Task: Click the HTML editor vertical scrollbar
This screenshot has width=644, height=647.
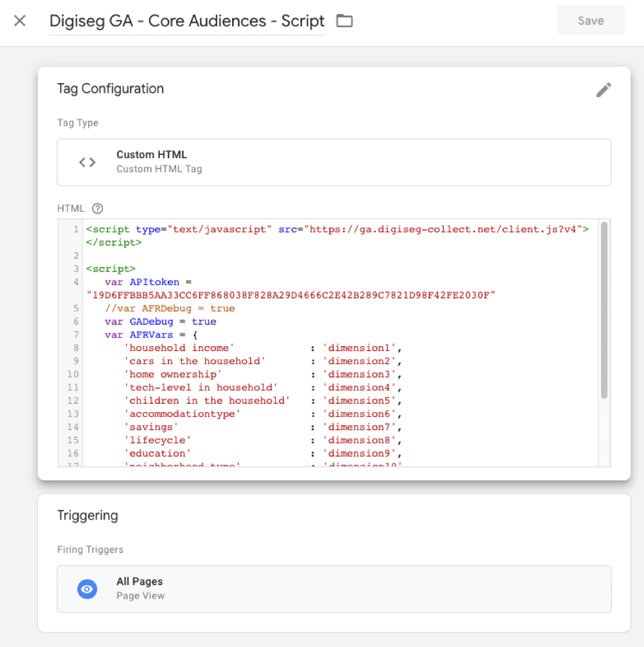Action: point(604,310)
